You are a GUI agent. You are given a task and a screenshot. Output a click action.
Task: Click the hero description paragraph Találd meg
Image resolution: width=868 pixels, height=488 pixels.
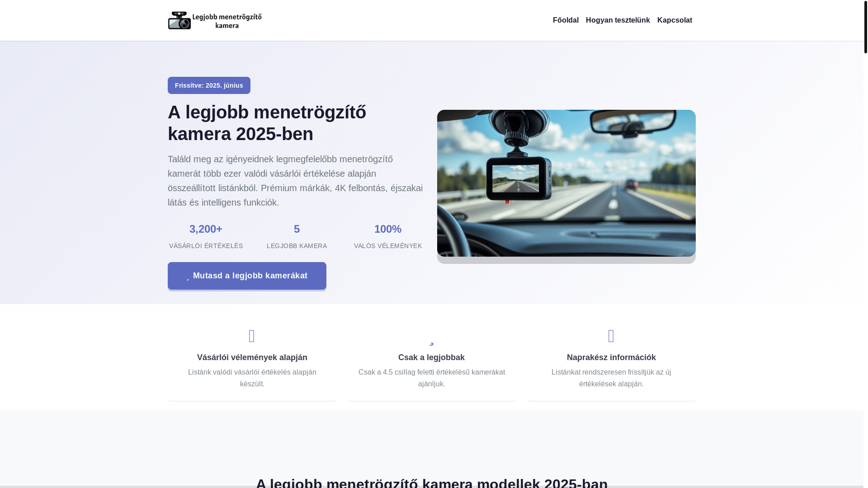295,181
